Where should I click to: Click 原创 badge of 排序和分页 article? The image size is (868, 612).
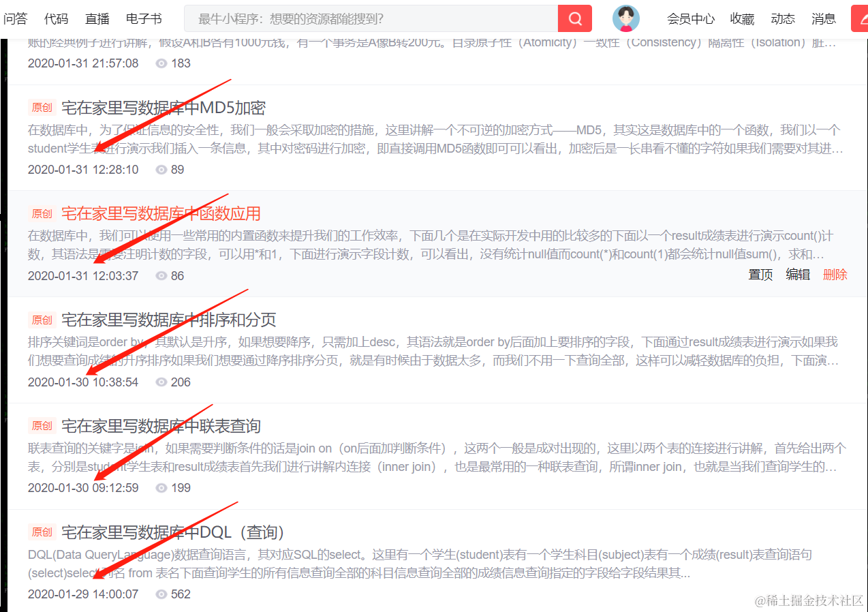[x=42, y=320]
